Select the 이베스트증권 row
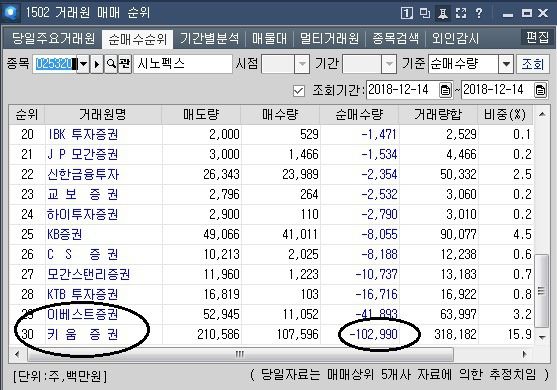This screenshot has width=557, height=390. 271,314
